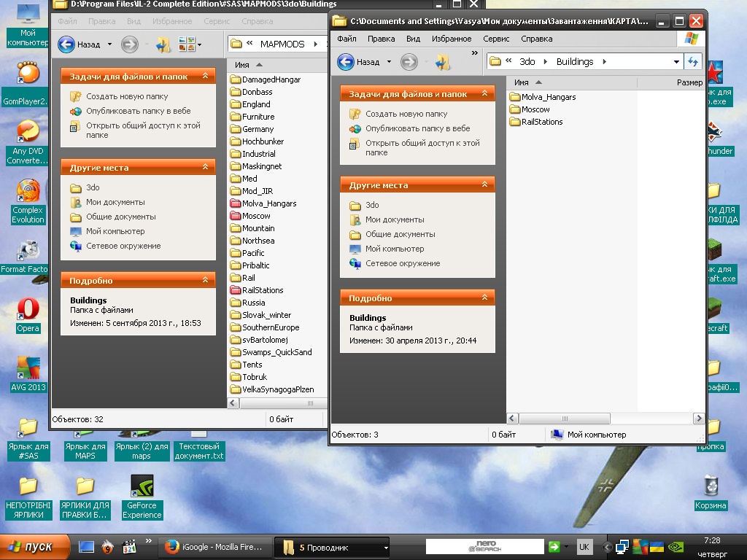Screen dimensions: 747x560
Task: Expand the toolbar overflow chevron in the front window
Action: (x=475, y=53)
